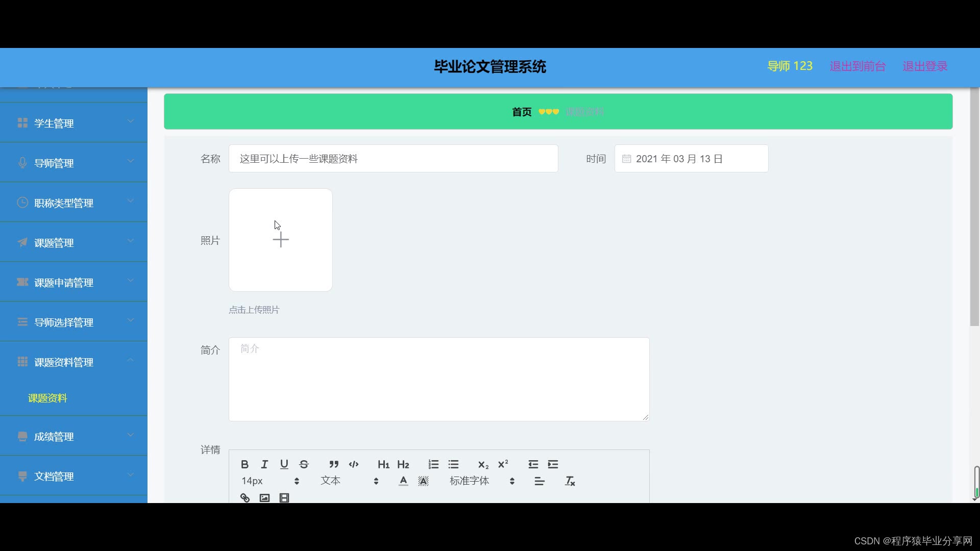Insert an image in the editor toolbar
The width and height of the screenshot is (980, 551).
pos(264,498)
